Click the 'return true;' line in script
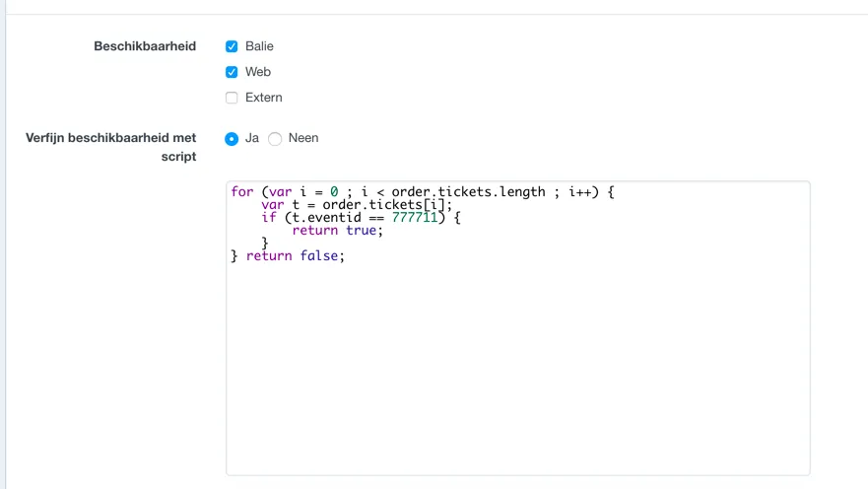The image size is (868, 489). (335, 231)
